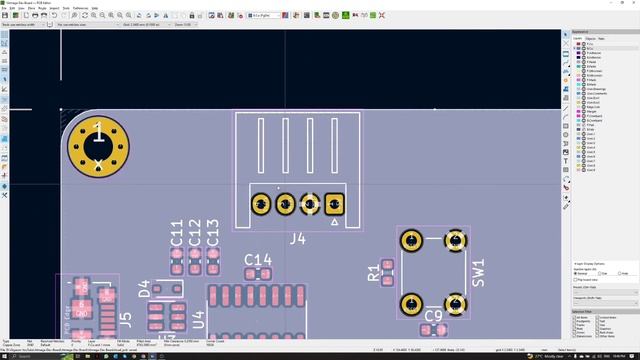
Task: Toggle grid display in left toolbar
Action: coord(4,34)
